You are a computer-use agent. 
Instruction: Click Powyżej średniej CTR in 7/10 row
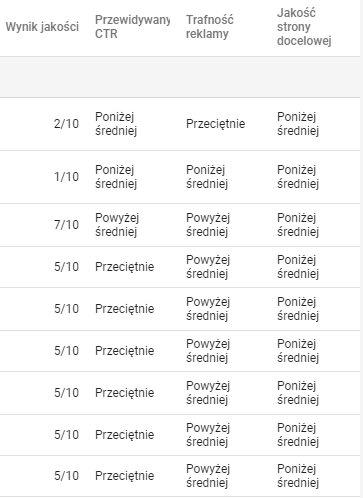tap(117, 225)
